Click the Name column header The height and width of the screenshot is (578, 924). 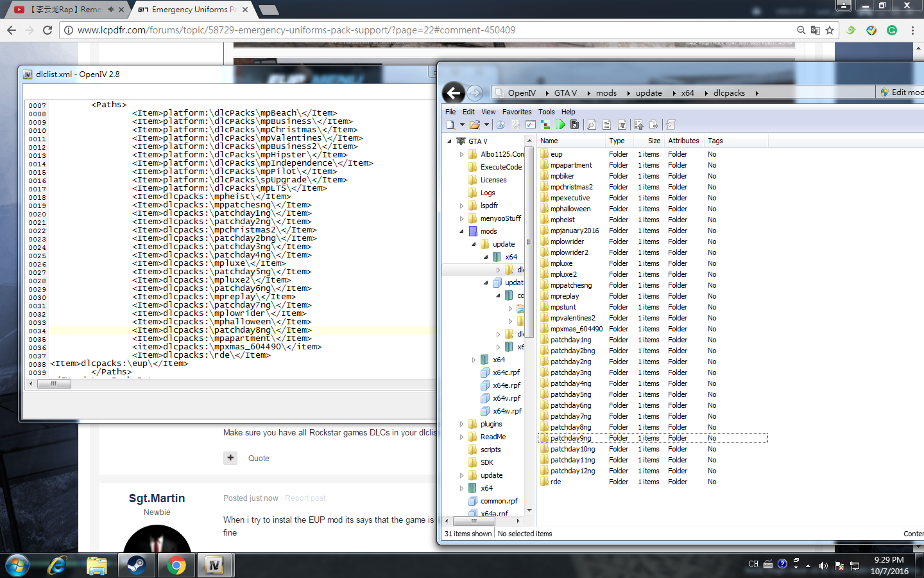tap(572, 141)
